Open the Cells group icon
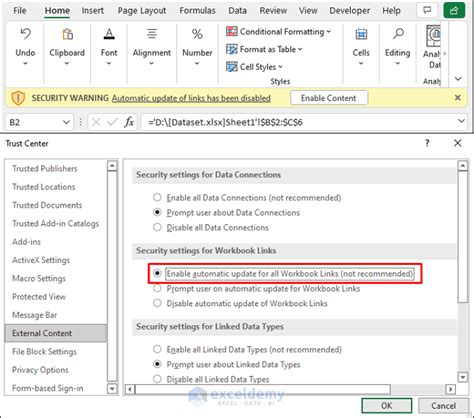 coord(361,34)
